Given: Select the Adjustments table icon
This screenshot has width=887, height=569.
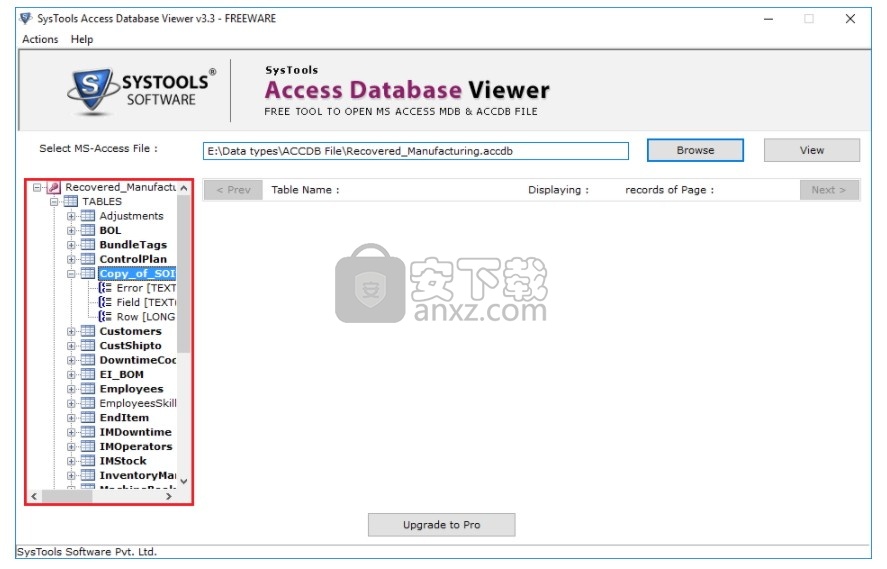Looking at the screenshot, I should click(x=88, y=216).
